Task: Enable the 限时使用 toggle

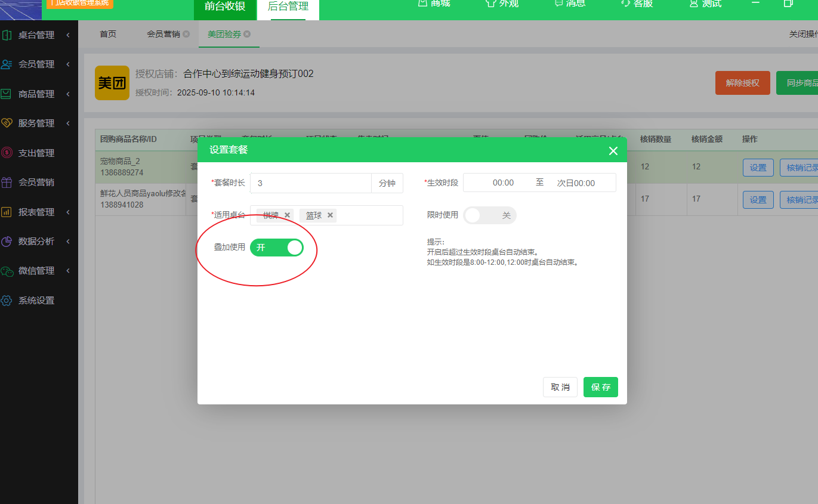Action: 489,215
